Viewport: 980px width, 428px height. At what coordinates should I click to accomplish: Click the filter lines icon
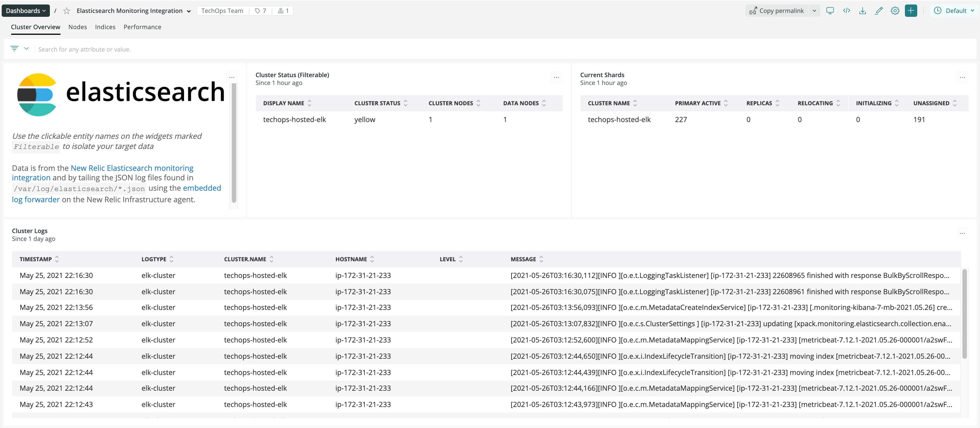[15, 49]
